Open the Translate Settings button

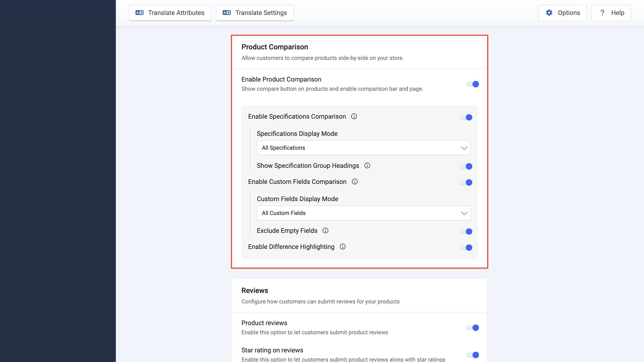point(255,13)
